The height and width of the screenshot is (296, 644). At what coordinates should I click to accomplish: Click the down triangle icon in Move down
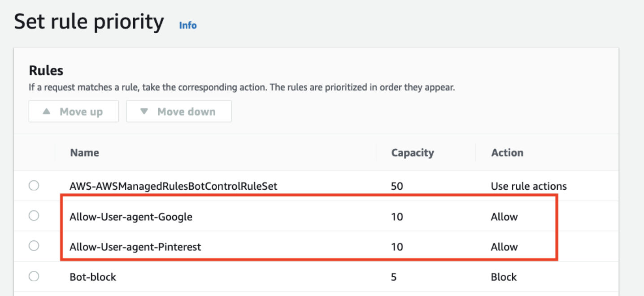144,112
